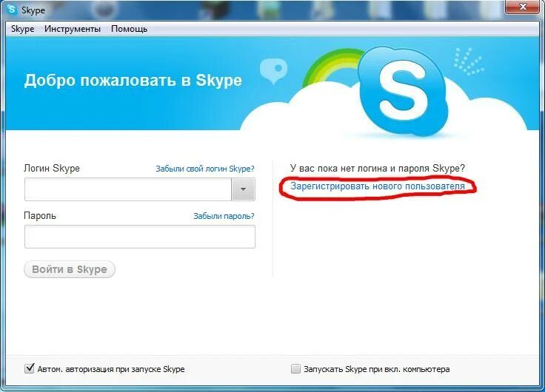Click the Skype icon in title bar

(11, 10)
